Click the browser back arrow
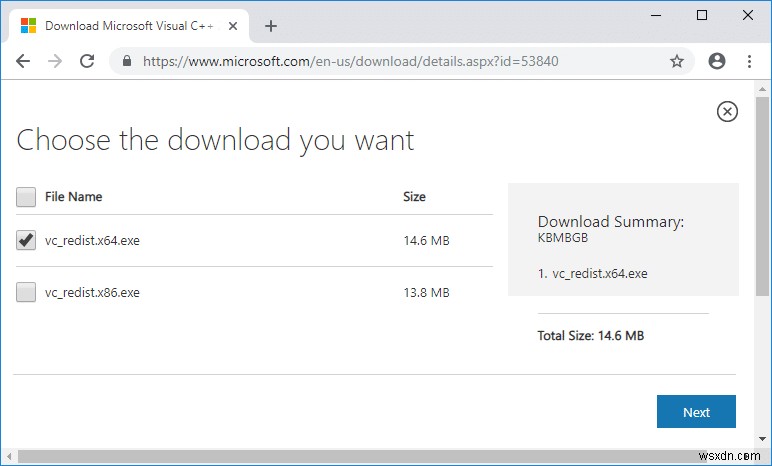 [23, 61]
